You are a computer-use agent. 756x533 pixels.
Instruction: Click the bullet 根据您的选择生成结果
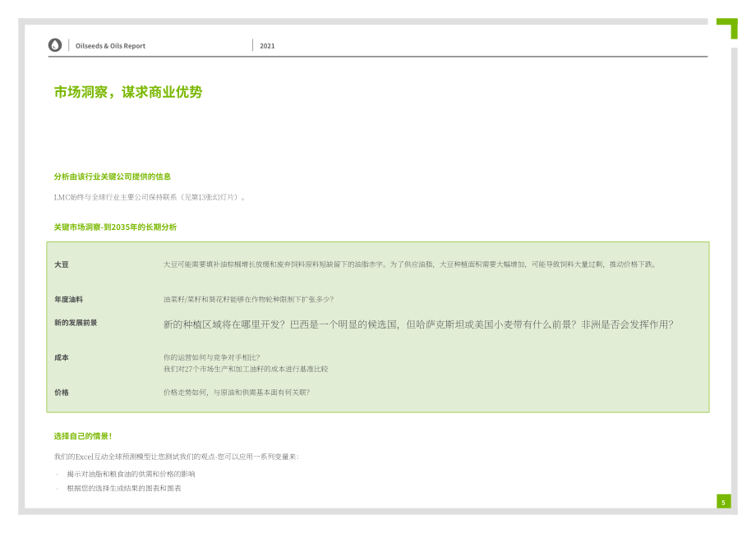pos(124,488)
